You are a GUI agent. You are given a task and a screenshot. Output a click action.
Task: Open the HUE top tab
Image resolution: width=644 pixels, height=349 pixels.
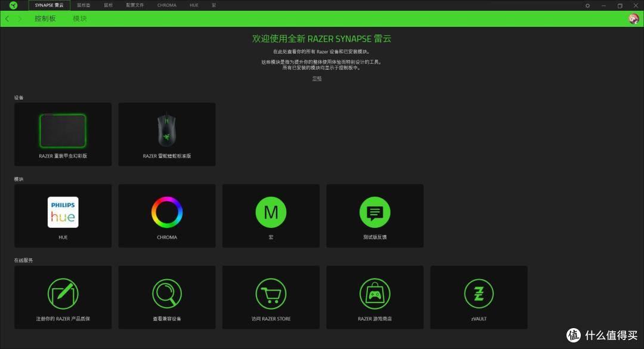194,5
